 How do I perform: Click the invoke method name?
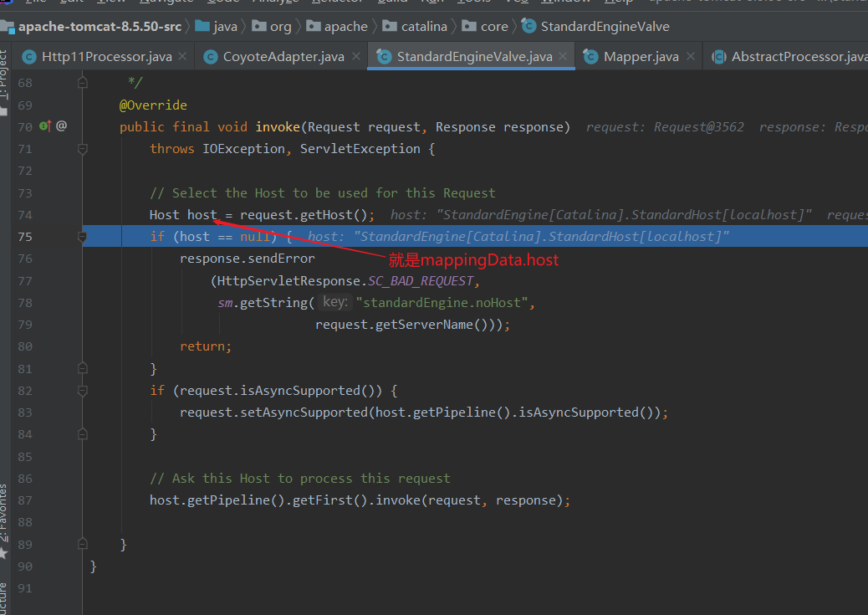[278, 127]
